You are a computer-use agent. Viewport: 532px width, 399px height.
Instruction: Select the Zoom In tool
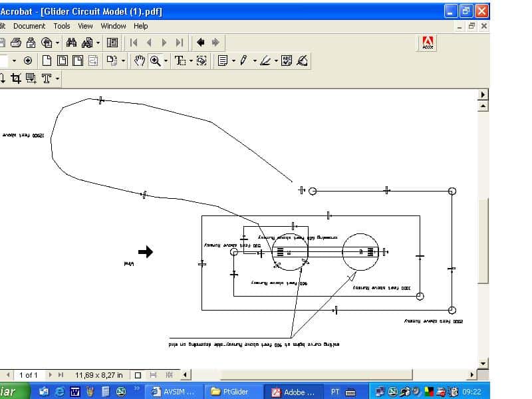[x=155, y=61]
